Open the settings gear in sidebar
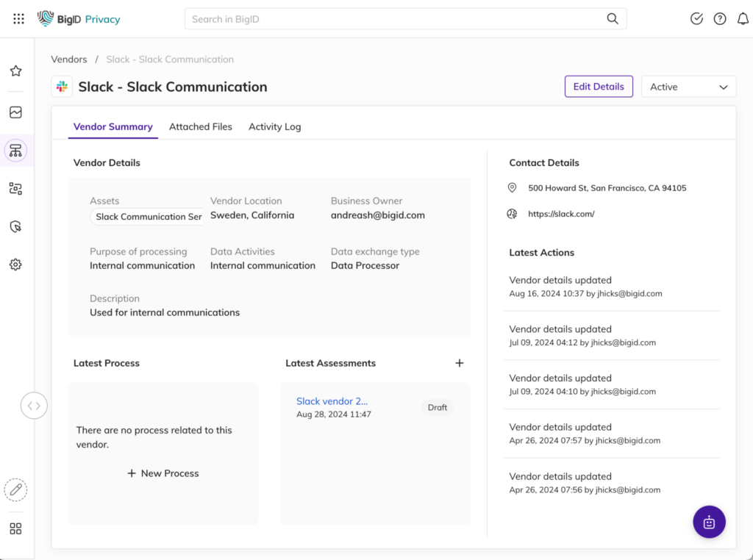Screen dimensions: 753x560 coord(15,265)
